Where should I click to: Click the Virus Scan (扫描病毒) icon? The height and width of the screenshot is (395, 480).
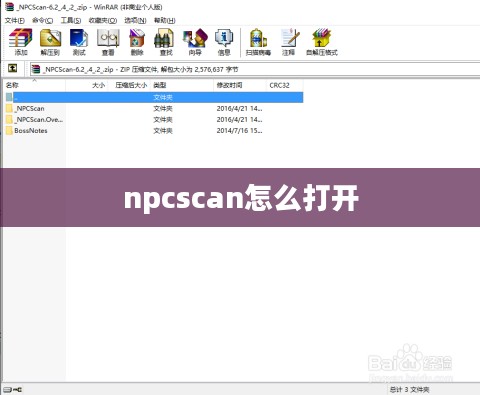pos(258,38)
